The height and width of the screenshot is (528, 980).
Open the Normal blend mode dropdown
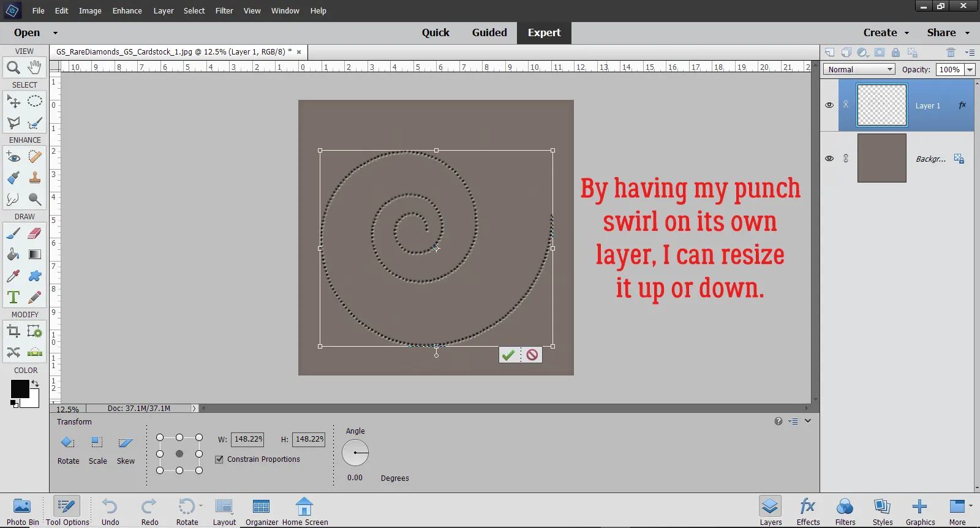tap(859, 70)
